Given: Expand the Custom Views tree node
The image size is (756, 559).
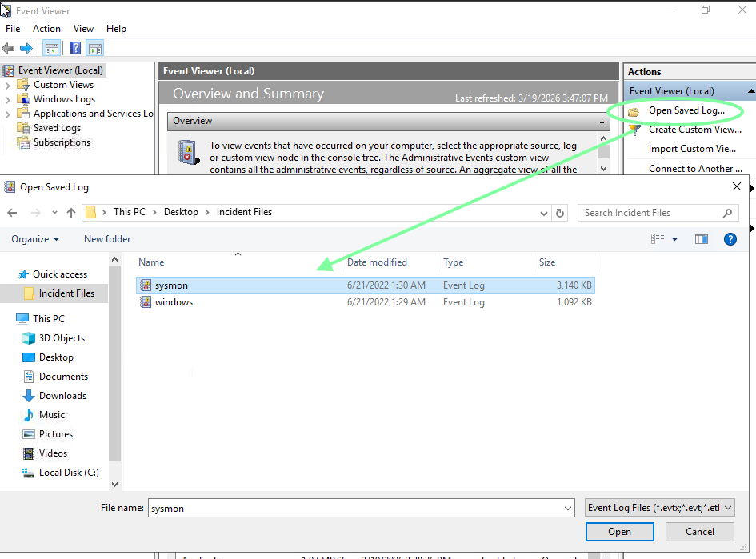Looking at the screenshot, I should pos(8,86).
